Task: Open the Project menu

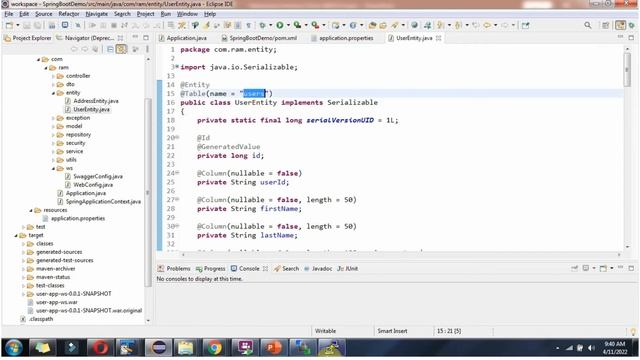Action: click(145, 14)
